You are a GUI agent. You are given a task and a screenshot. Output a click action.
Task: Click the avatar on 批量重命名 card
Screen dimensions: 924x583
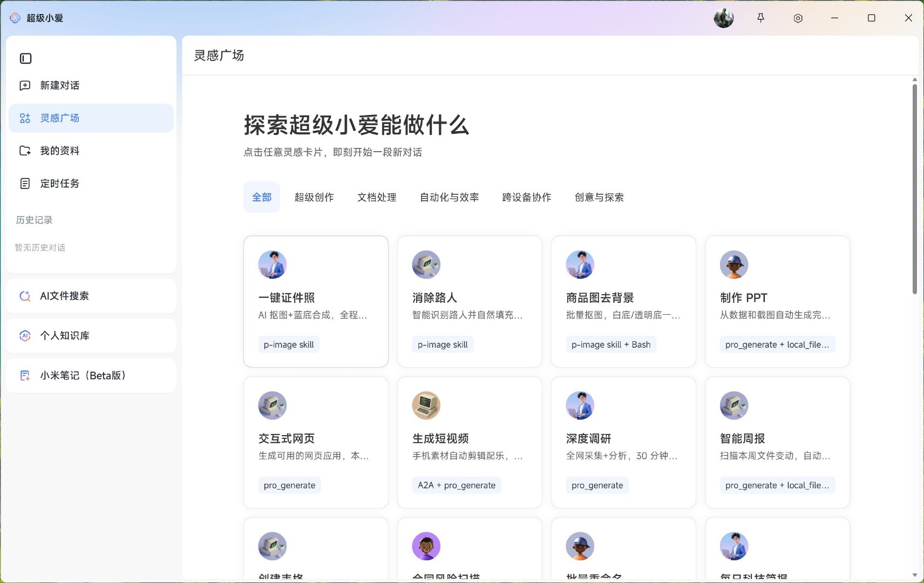click(580, 546)
